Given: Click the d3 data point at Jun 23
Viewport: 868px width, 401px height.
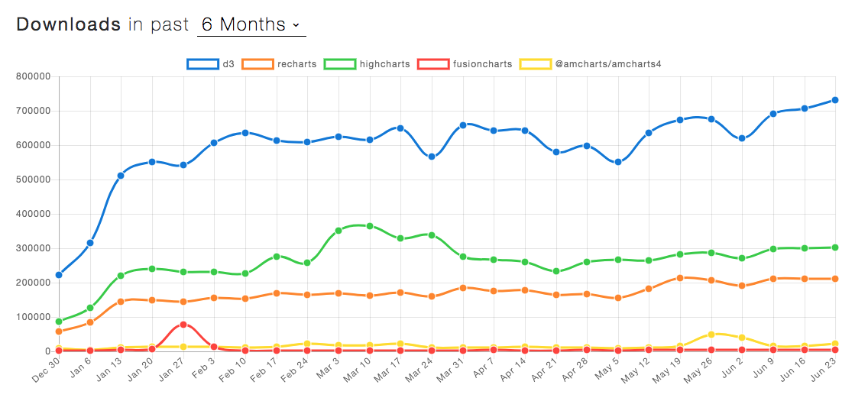Looking at the screenshot, I should coord(835,100).
